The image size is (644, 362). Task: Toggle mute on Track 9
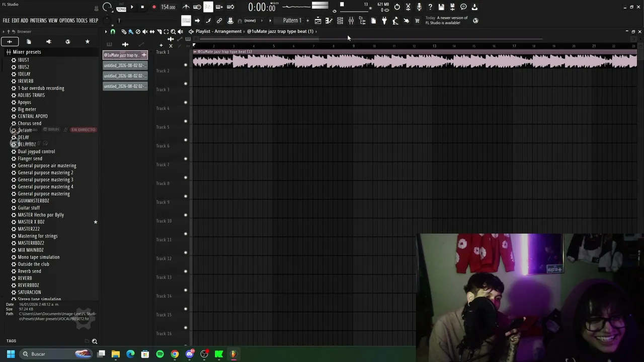186,215
